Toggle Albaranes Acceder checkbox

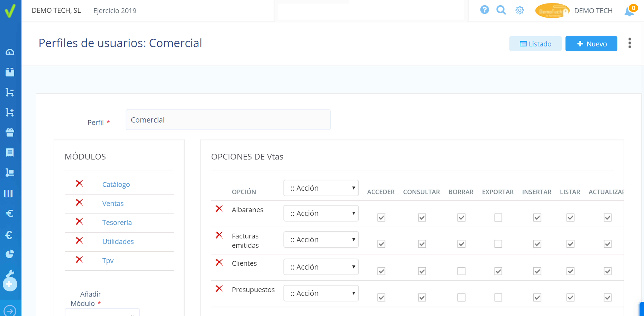click(381, 217)
